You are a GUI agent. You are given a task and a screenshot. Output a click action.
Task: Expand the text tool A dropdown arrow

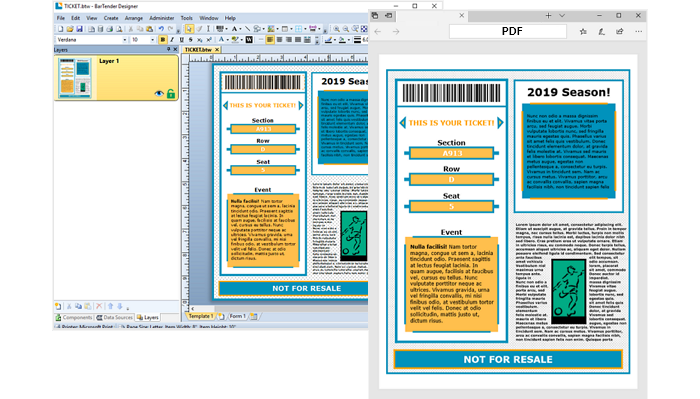click(x=240, y=29)
